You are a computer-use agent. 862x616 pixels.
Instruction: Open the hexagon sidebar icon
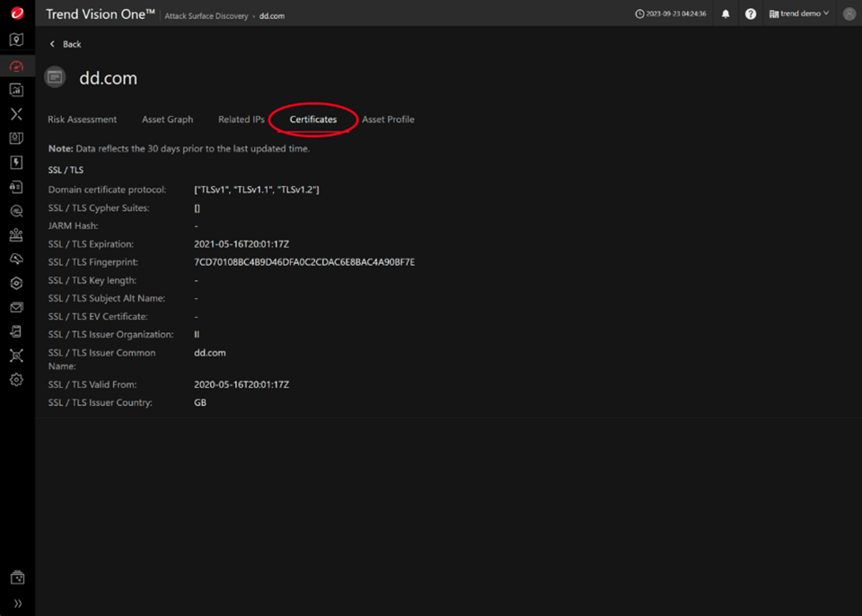(x=16, y=283)
